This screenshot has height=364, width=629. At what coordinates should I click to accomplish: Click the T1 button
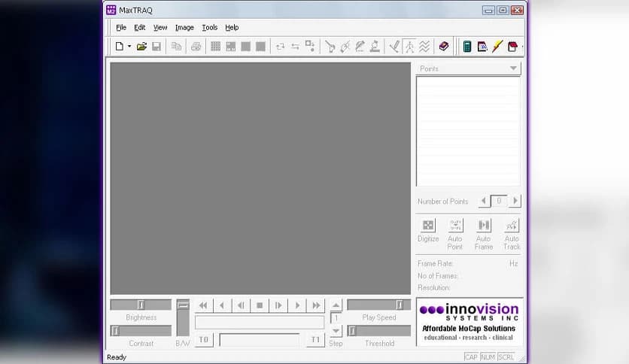[316, 340]
